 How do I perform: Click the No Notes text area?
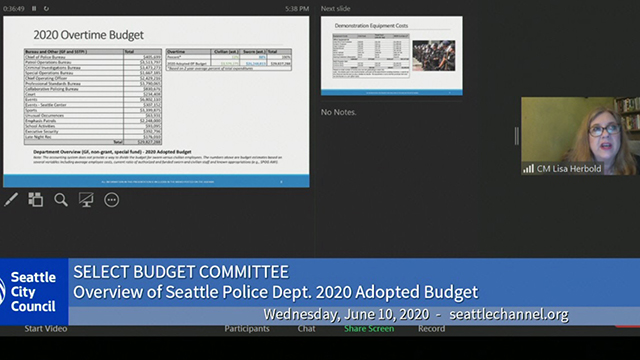click(338, 112)
